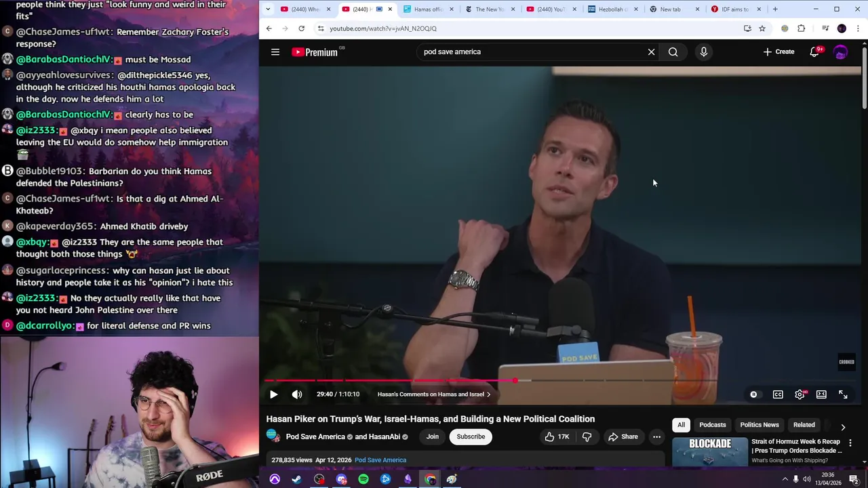This screenshot has width=868, height=488.
Task: Switch to theater mode
Action: [821, 394]
